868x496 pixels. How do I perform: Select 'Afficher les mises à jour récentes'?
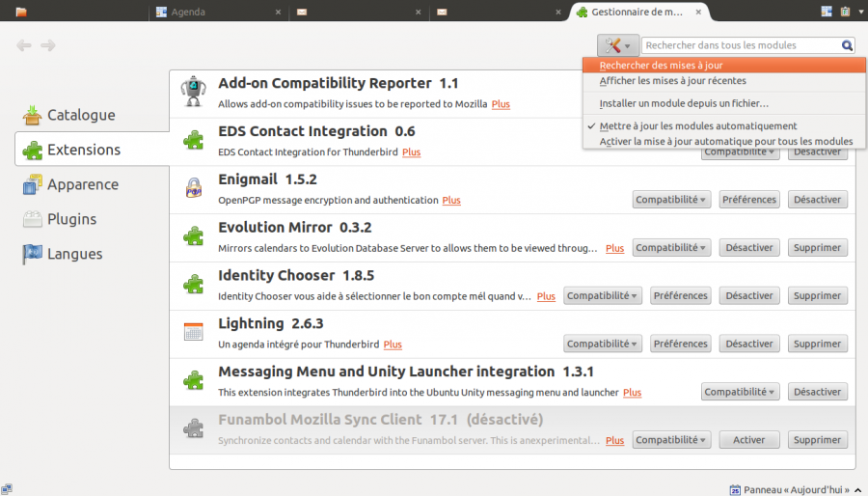coord(724,81)
